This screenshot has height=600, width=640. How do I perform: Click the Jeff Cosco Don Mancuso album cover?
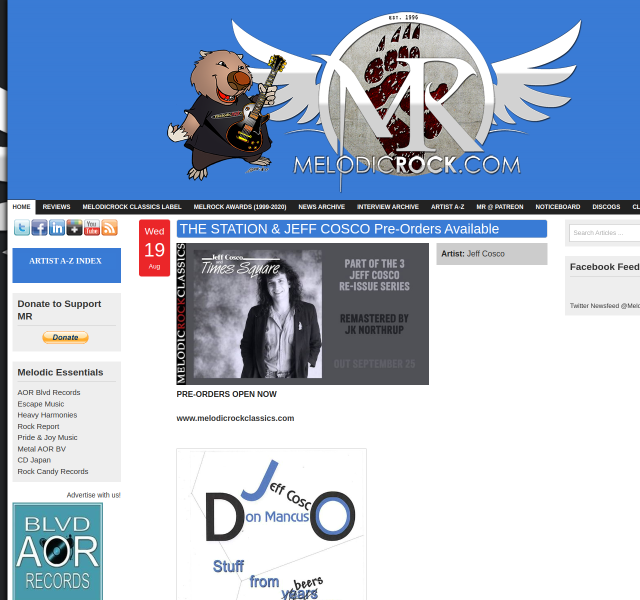pyautogui.click(x=271, y=524)
